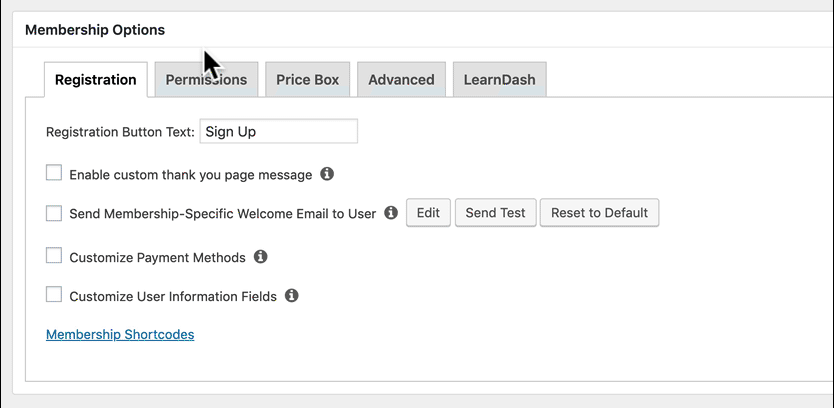Switch to the Permissions tab
This screenshot has width=834, height=408.
click(206, 80)
